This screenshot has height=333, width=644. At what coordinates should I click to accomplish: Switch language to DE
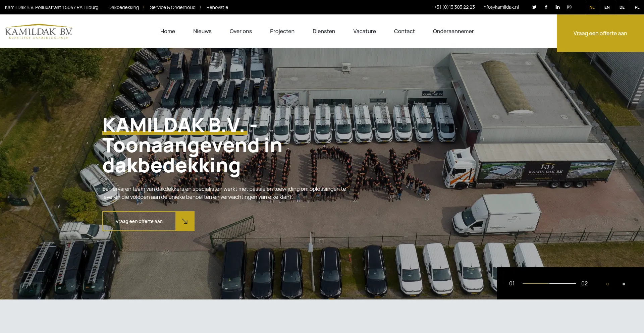click(x=622, y=7)
